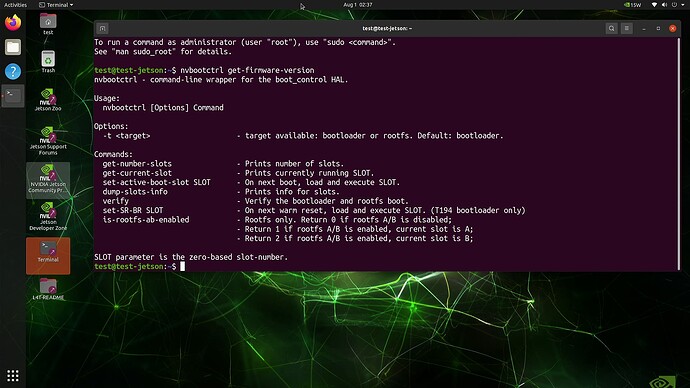690x388 pixels.
Task: Open terminal search
Action: [611, 29]
